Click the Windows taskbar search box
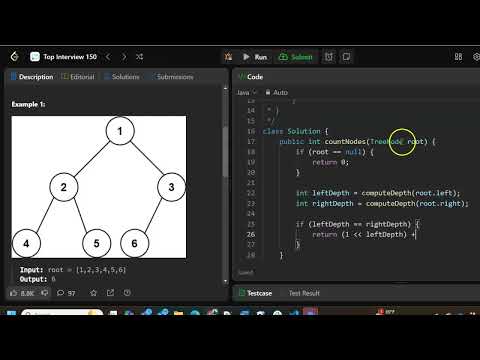This screenshot has width=480, height=360. click(x=62, y=313)
